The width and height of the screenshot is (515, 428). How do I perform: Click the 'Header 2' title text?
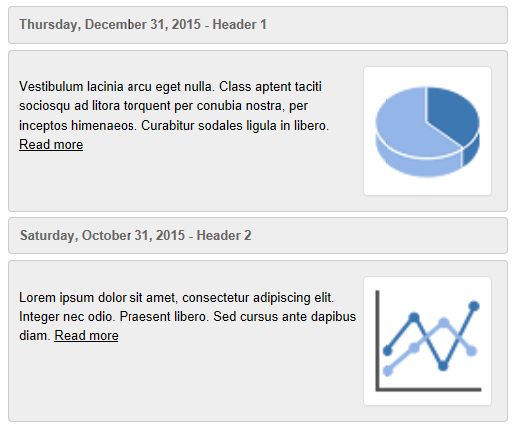coord(224,236)
